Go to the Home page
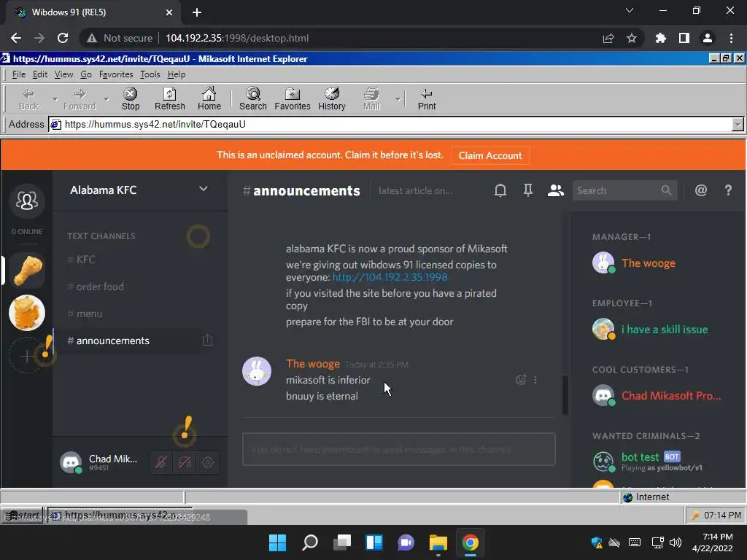The width and height of the screenshot is (747, 560). [209, 99]
